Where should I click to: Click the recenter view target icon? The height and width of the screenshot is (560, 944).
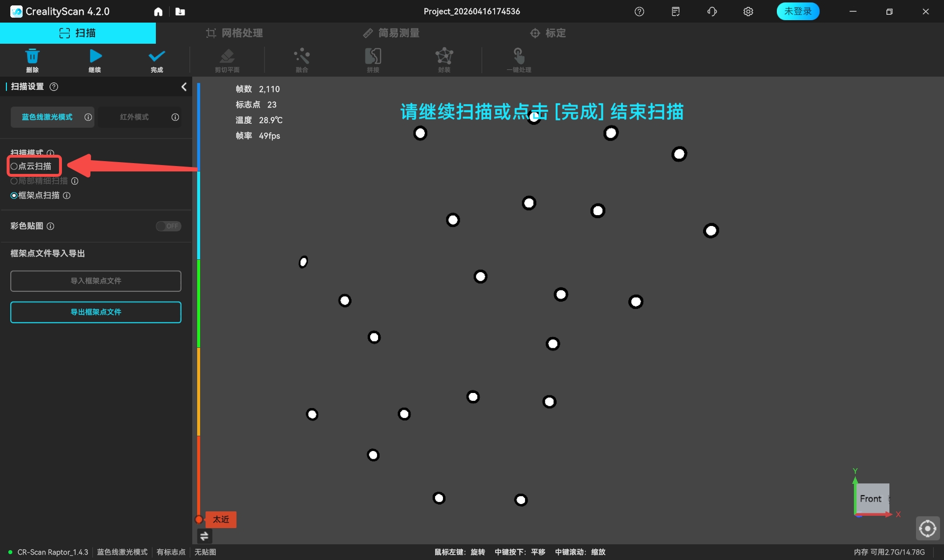tap(928, 529)
